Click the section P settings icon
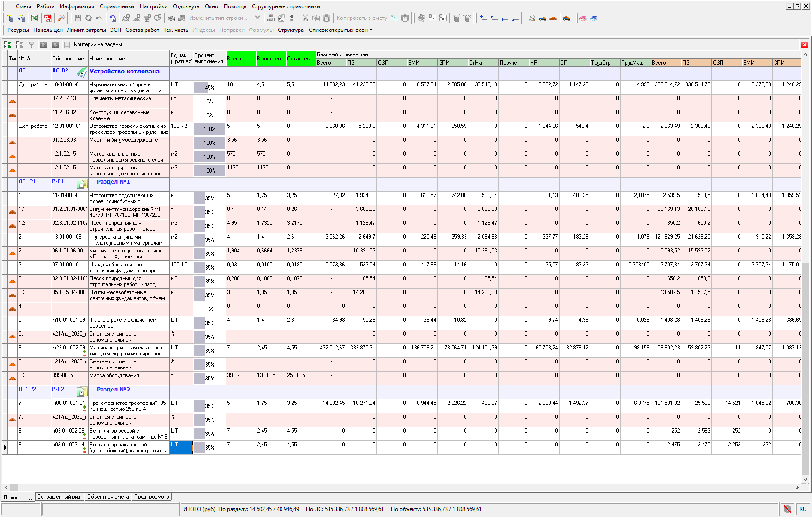The width and height of the screenshot is (812, 517). 432,18
